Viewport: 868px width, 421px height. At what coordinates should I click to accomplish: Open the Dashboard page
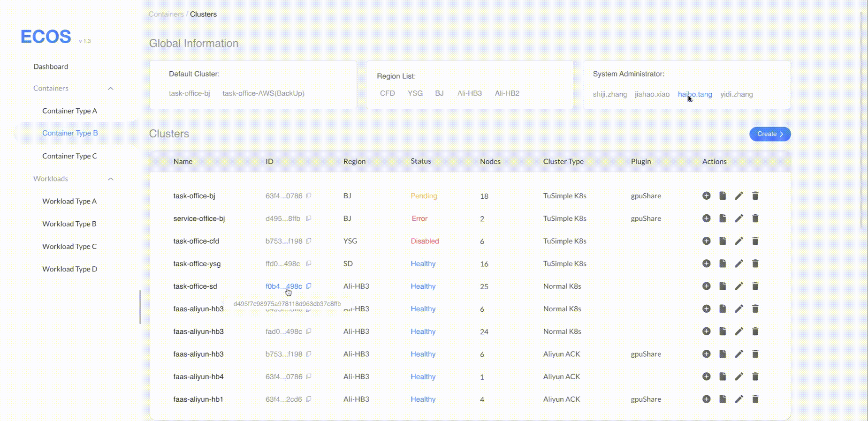coord(51,67)
